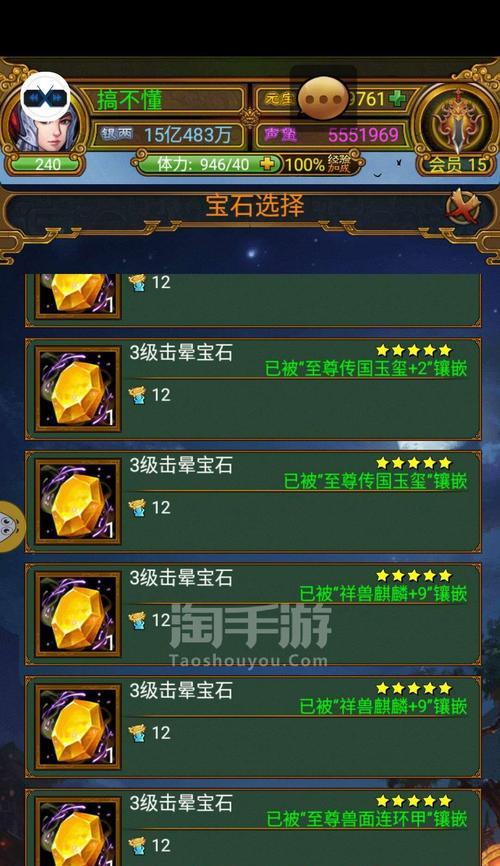Tap the 100% 经验加成 bonus indicator

point(319,164)
